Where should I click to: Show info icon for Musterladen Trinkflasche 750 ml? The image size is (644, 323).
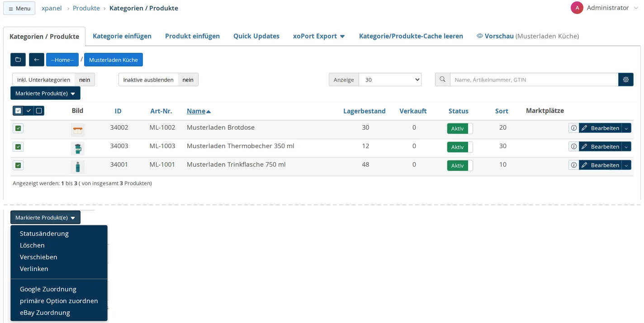pos(573,165)
